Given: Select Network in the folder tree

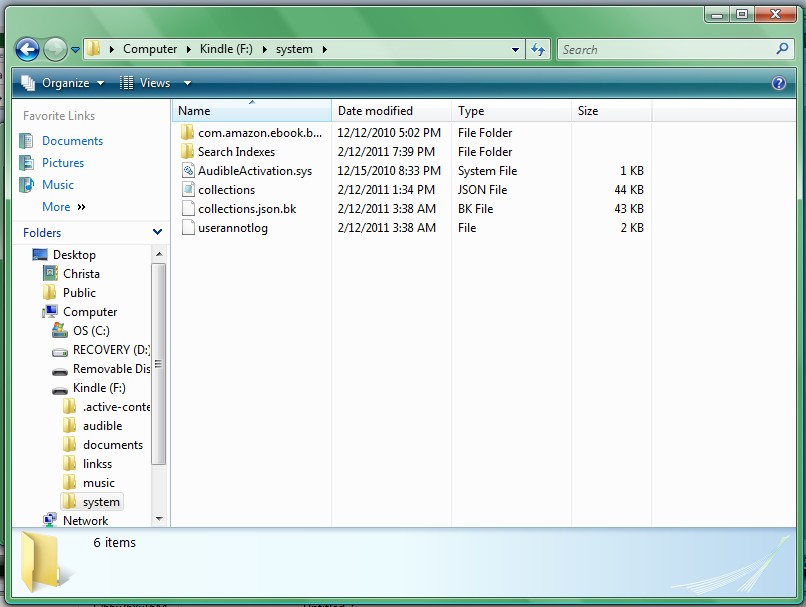Looking at the screenshot, I should click(x=85, y=521).
